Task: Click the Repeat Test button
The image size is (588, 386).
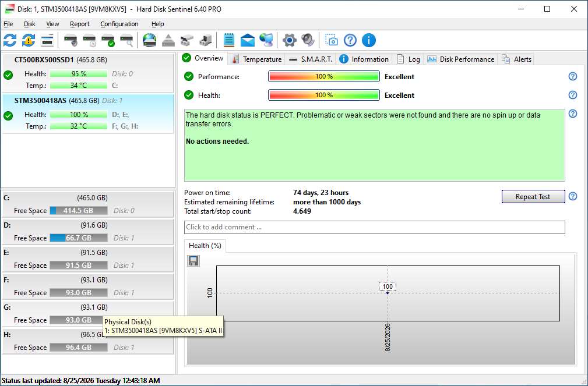Action: pos(533,197)
